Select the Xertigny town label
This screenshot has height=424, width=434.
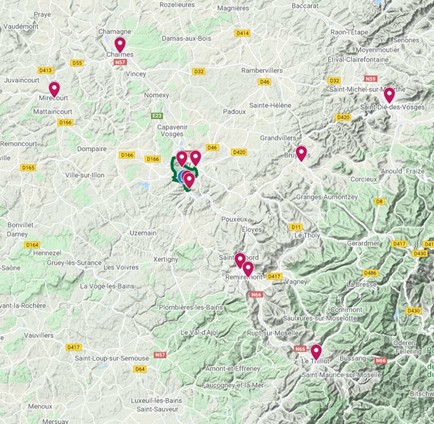click(166, 259)
